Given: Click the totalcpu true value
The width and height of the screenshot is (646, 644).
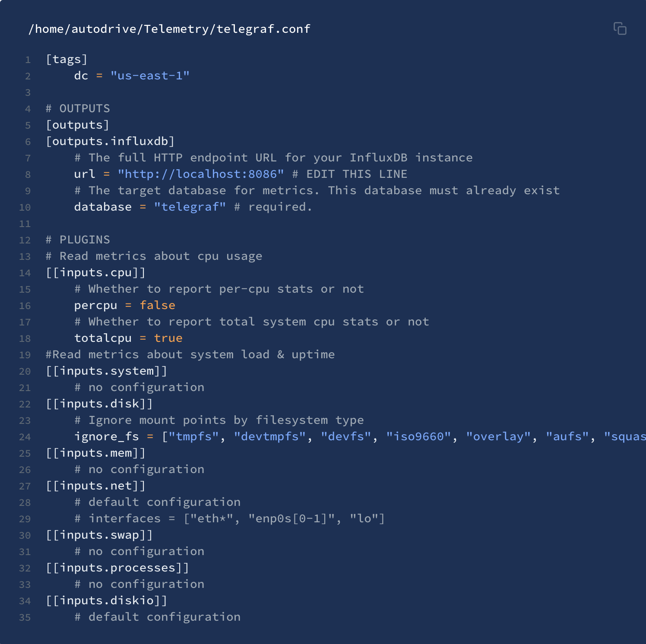Looking at the screenshot, I should click(x=168, y=338).
